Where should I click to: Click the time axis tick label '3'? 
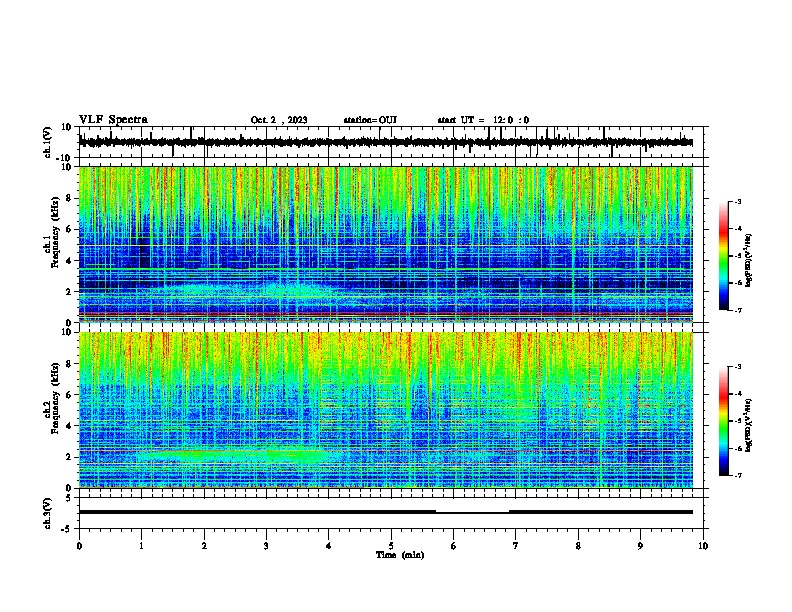(x=266, y=546)
